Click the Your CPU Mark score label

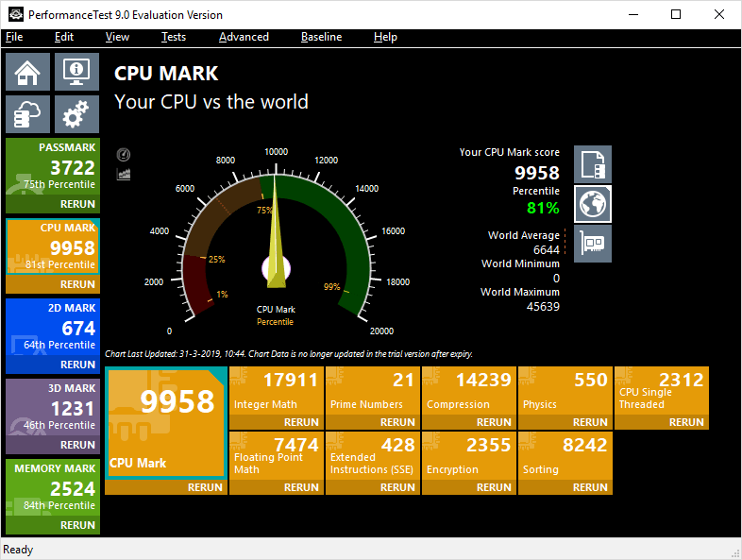[x=509, y=152]
